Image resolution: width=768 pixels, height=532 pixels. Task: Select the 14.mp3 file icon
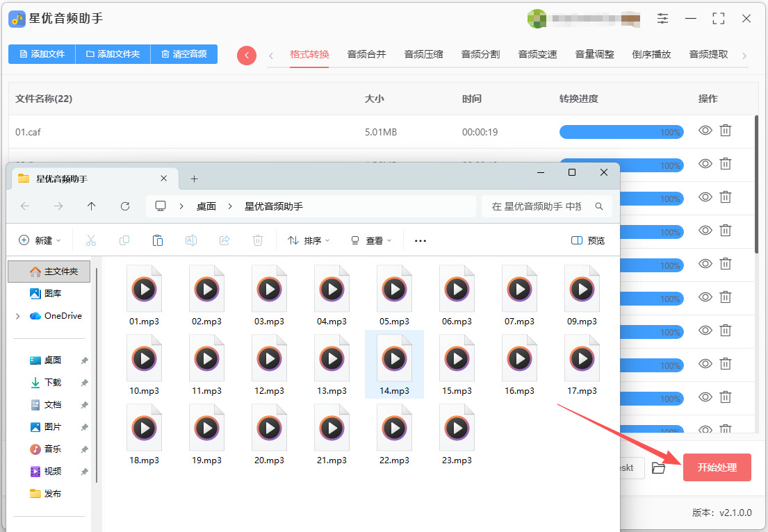pyautogui.click(x=394, y=358)
